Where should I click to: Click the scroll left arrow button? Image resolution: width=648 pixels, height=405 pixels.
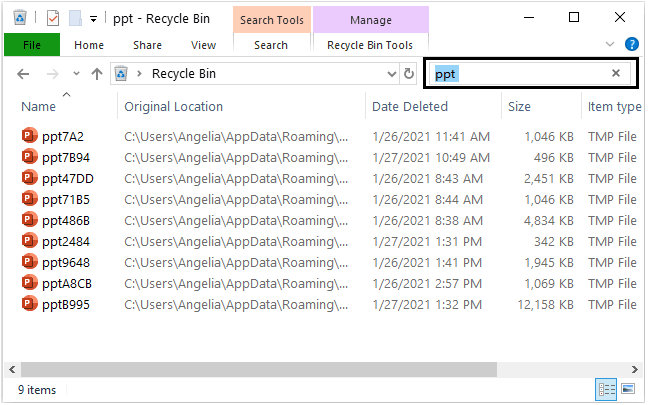(x=12, y=369)
